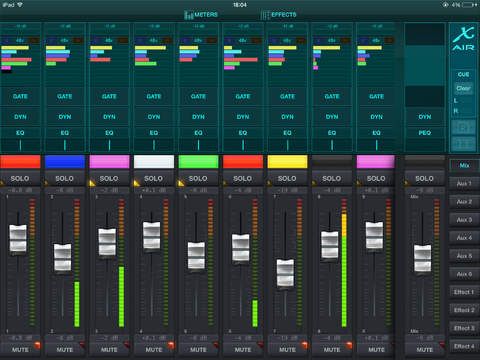This screenshot has width=480, height=360.
Task: Click channel 4 pan indicator
Action: tap(154, 145)
